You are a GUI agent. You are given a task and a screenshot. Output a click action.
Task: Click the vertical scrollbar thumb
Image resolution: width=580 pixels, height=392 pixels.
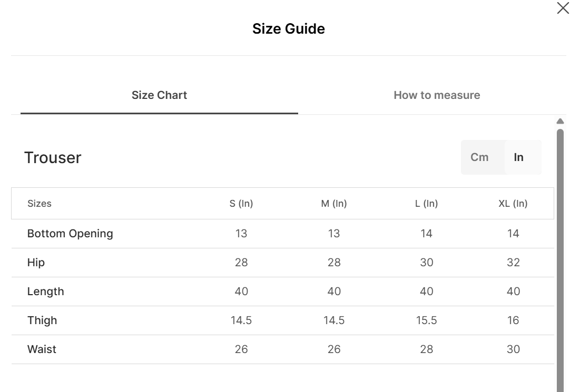tap(560, 253)
